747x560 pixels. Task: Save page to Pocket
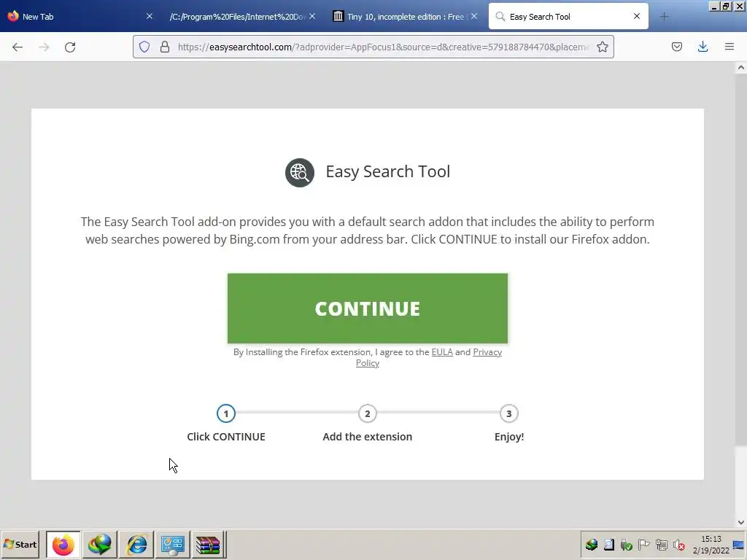[x=676, y=47]
